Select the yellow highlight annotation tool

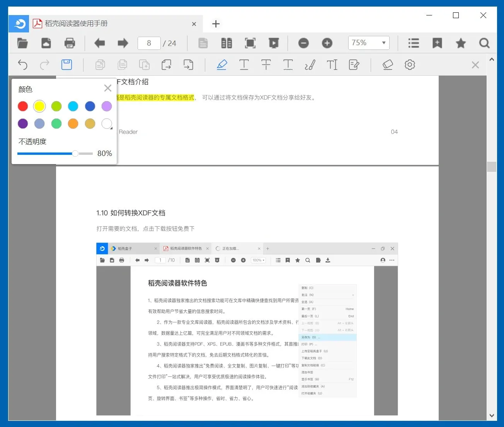point(222,64)
